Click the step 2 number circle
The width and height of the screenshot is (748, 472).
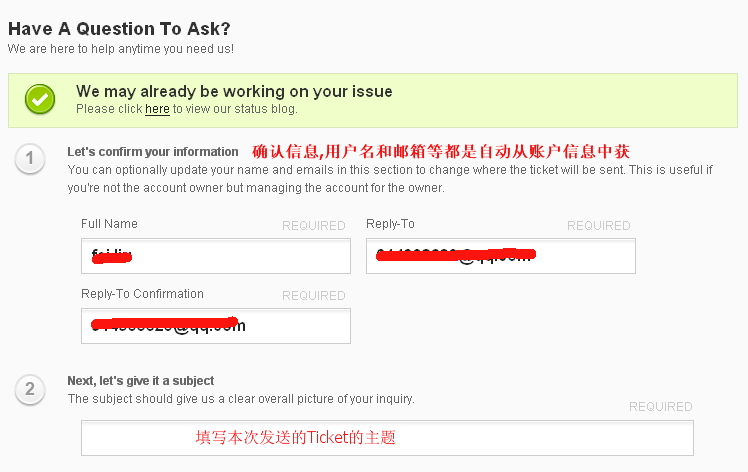tap(30, 389)
